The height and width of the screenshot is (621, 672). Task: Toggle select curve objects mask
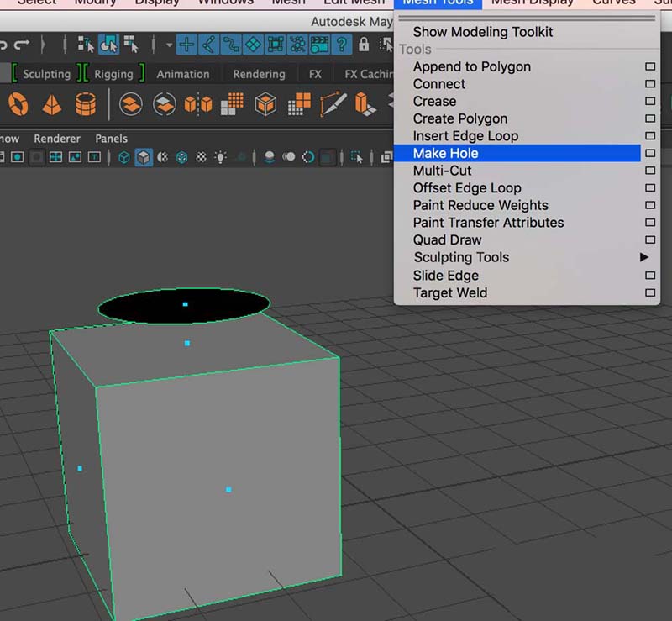pos(232,45)
